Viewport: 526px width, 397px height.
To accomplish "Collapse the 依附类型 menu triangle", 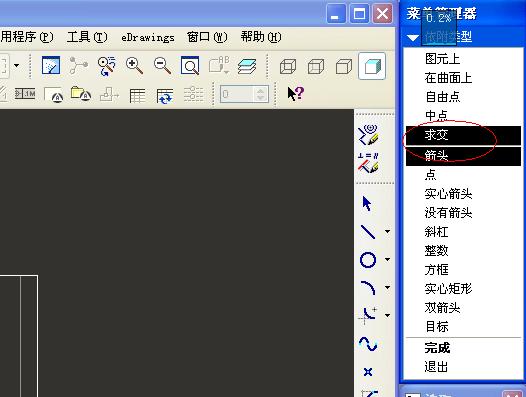I will coord(413,38).
